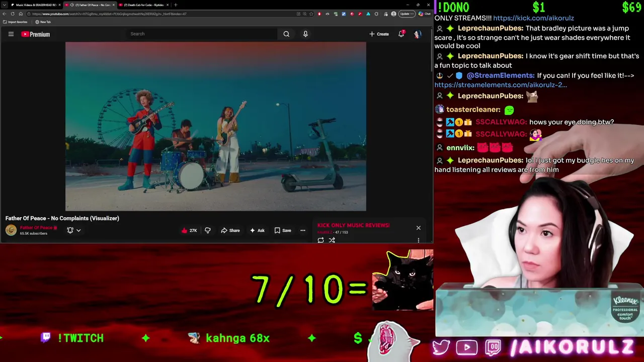Viewport: 644px width, 362px height.
Task: Click the SSCALLYWAG 'hows your eye doing btw?' message
Action: pyautogui.click(x=572, y=122)
